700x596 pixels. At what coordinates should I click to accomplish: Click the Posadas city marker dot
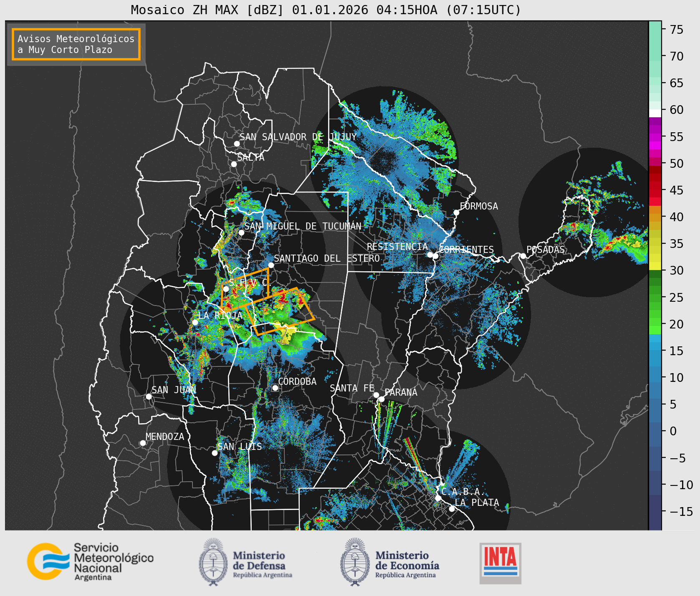click(523, 256)
